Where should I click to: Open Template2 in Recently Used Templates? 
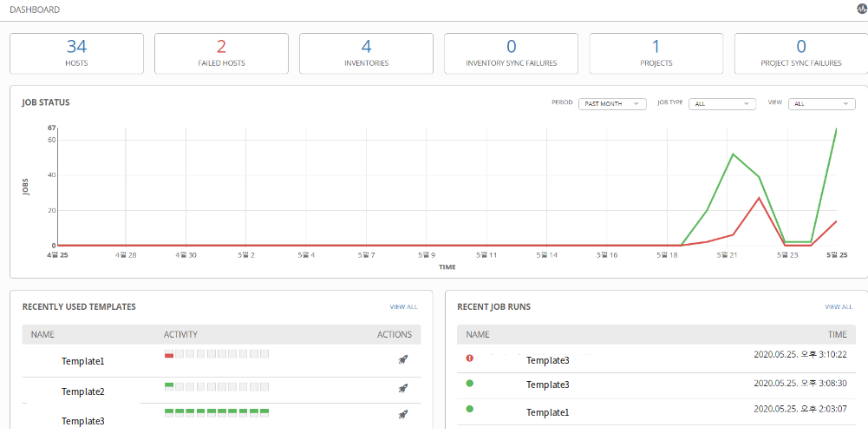83,391
